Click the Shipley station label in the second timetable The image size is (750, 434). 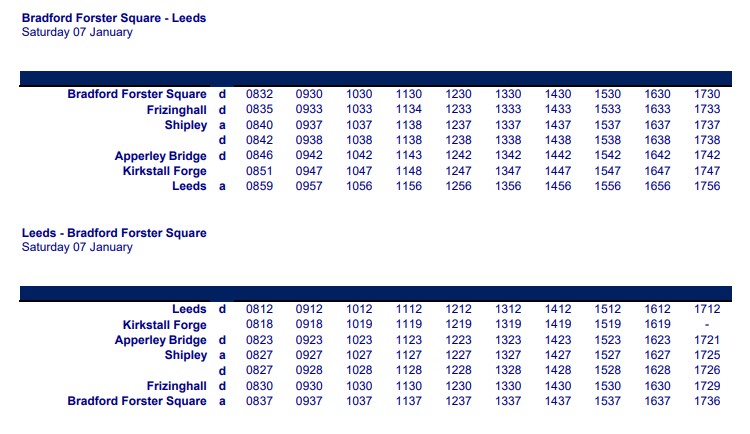186,355
